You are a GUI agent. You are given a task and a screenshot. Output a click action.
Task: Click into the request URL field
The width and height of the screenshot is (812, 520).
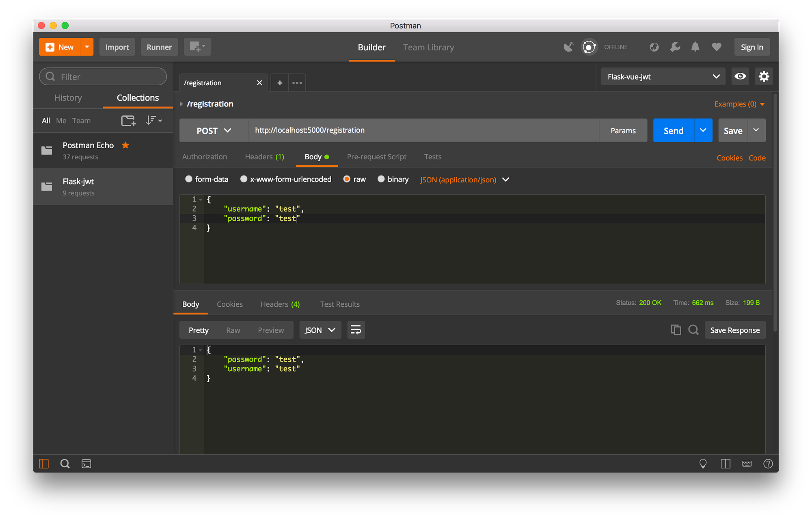(423, 130)
